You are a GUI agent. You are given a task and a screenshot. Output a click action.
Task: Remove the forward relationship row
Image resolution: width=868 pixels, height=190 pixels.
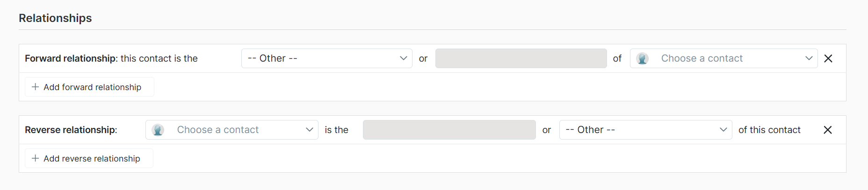click(x=828, y=58)
